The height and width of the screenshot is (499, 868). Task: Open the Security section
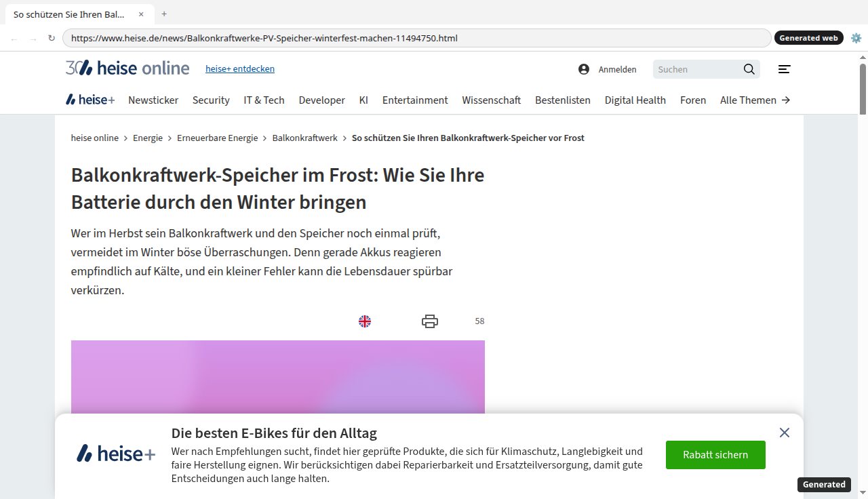211,100
